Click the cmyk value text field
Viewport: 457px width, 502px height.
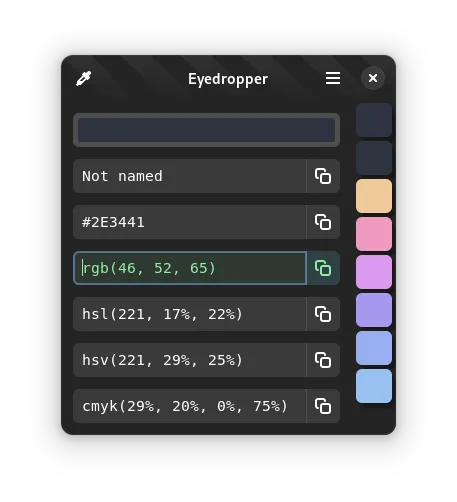[190, 406]
